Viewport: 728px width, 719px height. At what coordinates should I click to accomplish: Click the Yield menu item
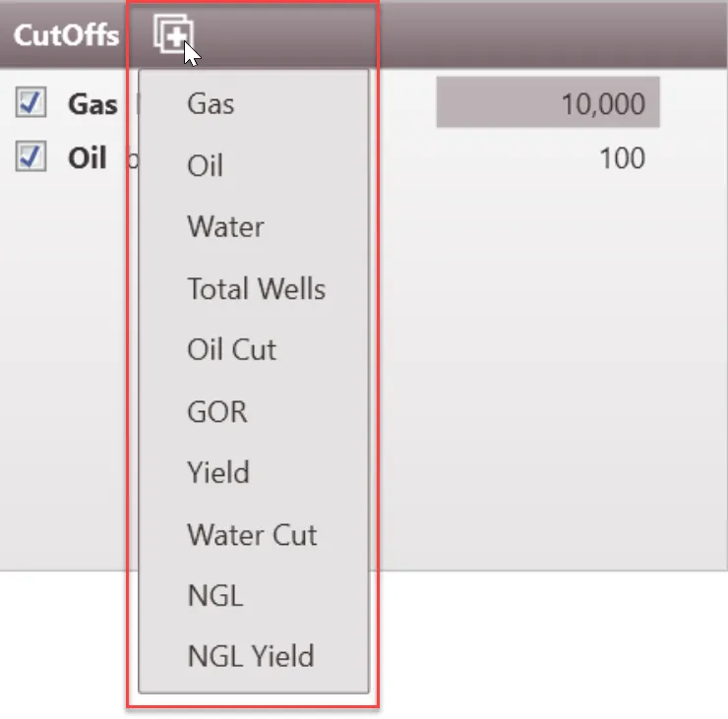point(217,473)
